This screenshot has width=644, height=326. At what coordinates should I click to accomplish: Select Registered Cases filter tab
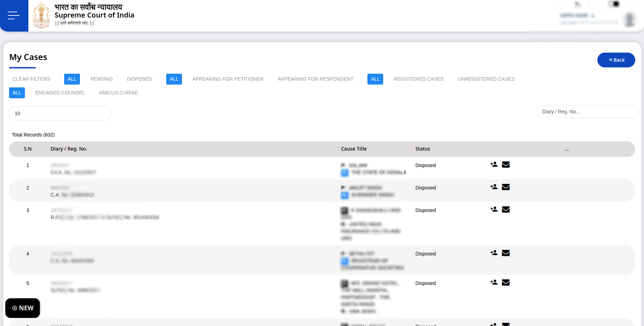coord(418,79)
